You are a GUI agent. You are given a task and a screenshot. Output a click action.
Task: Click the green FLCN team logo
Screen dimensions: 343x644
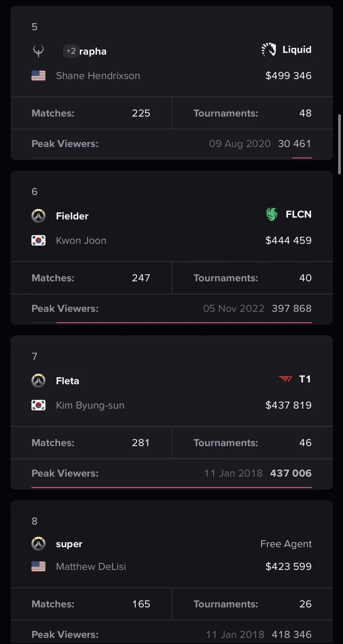coord(272,214)
